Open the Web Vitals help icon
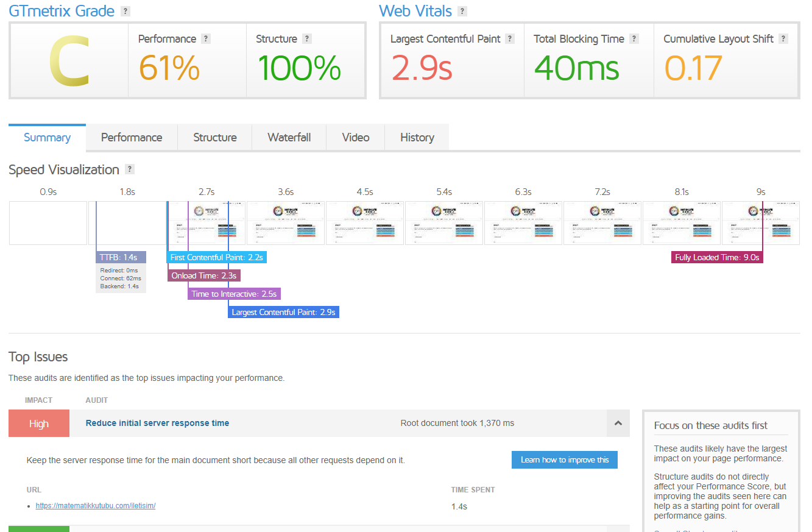812x532 pixels. pos(462,11)
